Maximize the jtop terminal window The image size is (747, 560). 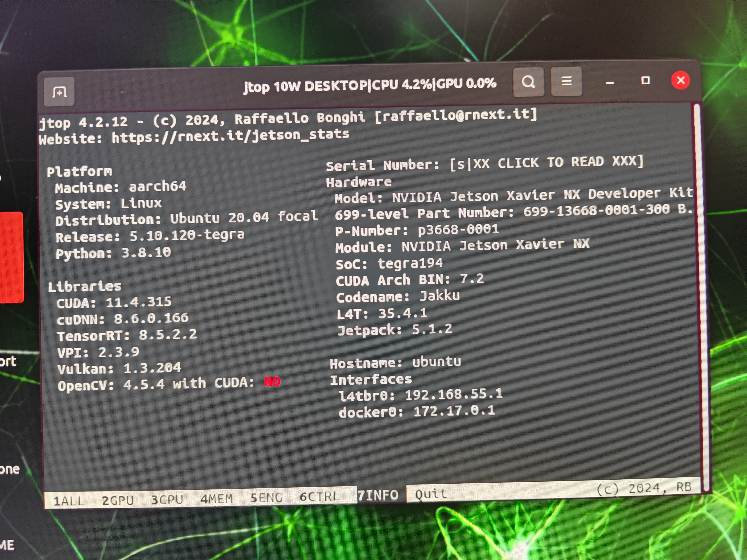click(645, 81)
